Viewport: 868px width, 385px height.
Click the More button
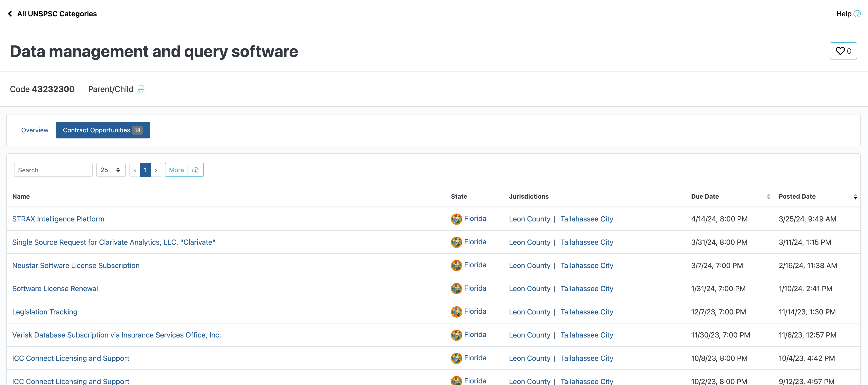176,170
